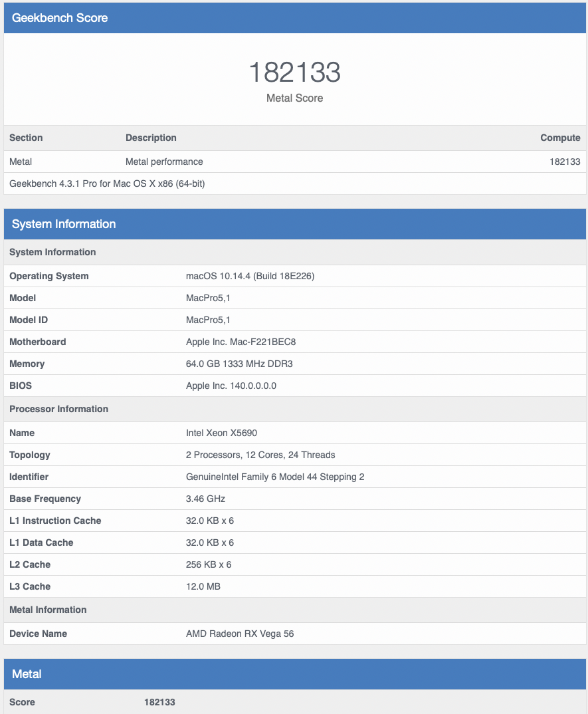Select '64.0 GB 1333 MHz DDR3' value

[239, 364]
